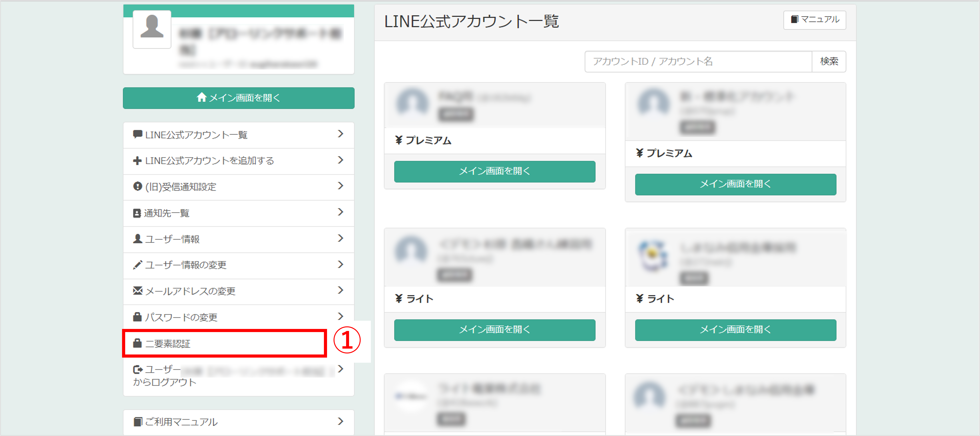This screenshot has height=436, width=980.
Task: Focus the アカウントID / アカウント名 search field
Action: [x=698, y=62]
